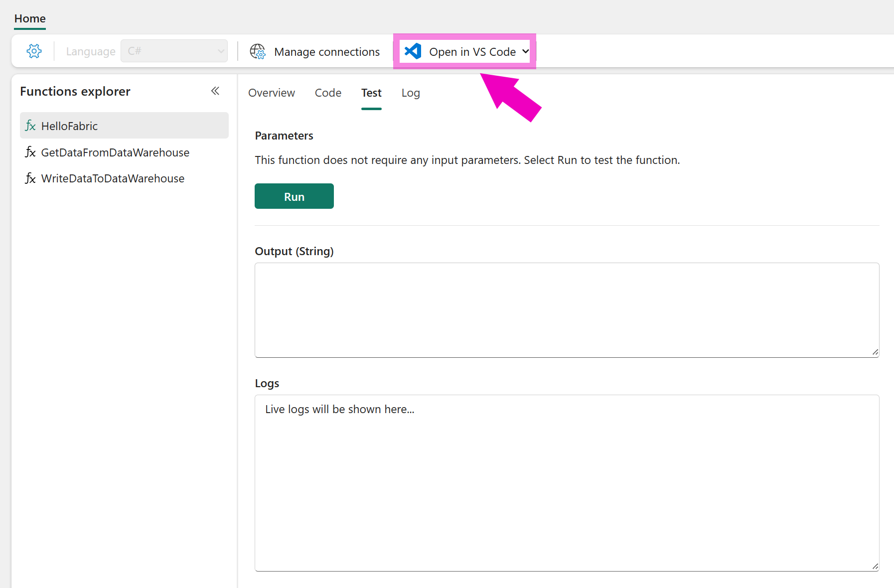Switch to the Overview tab
Viewport: 894px width, 588px height.
click(272, 93)
